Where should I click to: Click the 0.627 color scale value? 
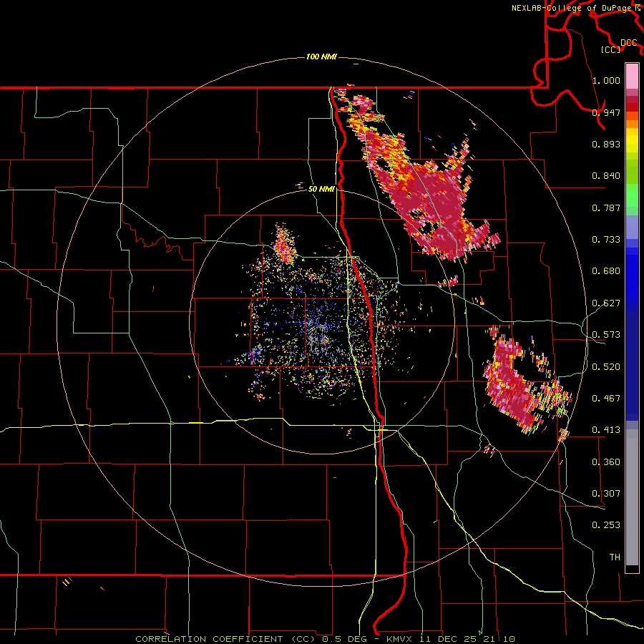[606, 303]
